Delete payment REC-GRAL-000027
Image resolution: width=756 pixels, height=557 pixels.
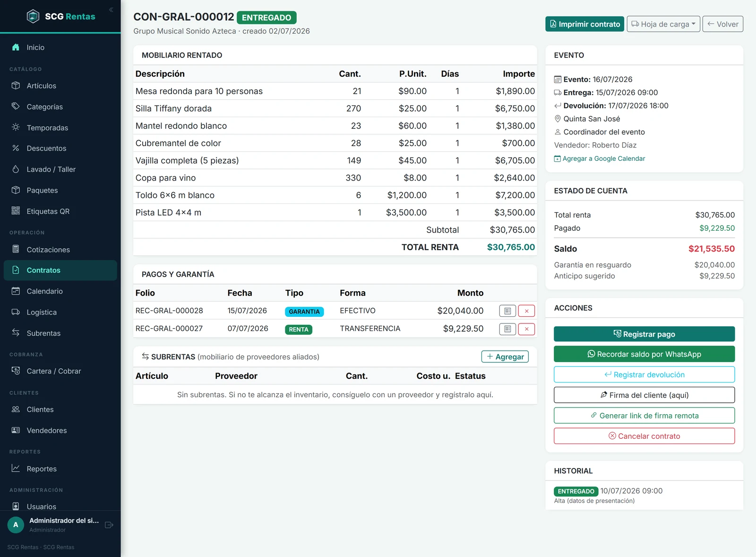[x=526, y=329]
